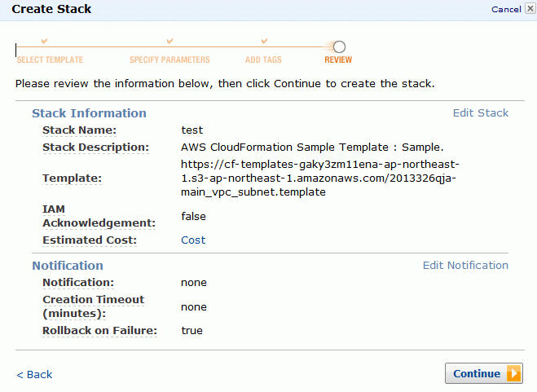The width and height of the screenshot is (537, 392).
Task: Go to the Add Tags step
Action: (x=263, y=59)
